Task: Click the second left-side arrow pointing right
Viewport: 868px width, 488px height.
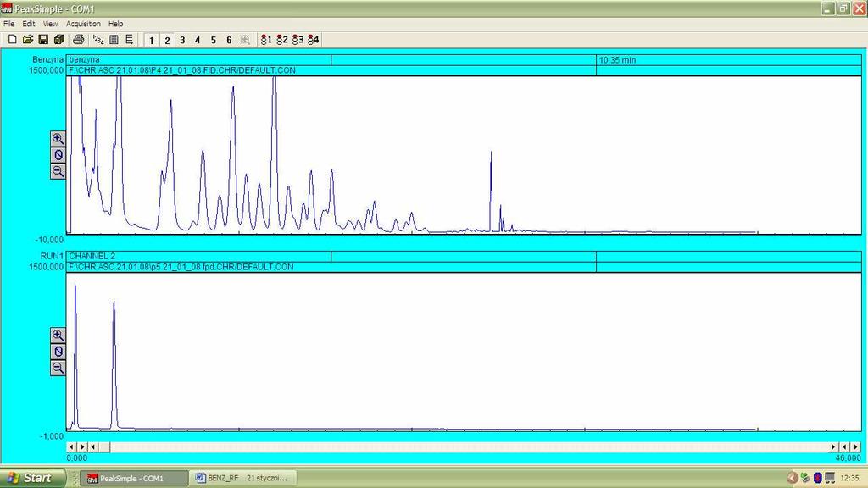Action: pos(82,447)
